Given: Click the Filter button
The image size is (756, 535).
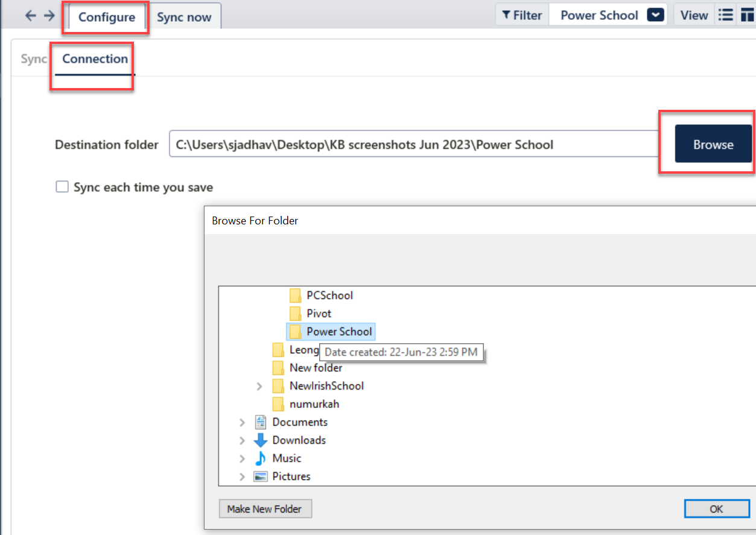Looking at the screenshot, I should (522, 16).
